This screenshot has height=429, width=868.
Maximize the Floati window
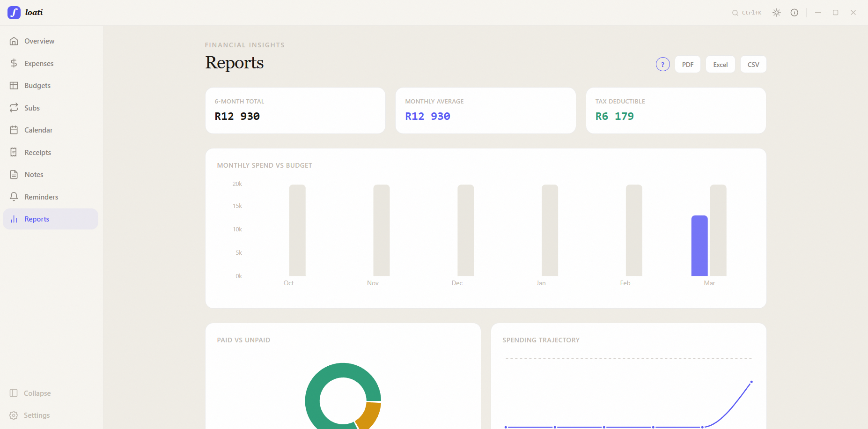[x=836, y=13]
